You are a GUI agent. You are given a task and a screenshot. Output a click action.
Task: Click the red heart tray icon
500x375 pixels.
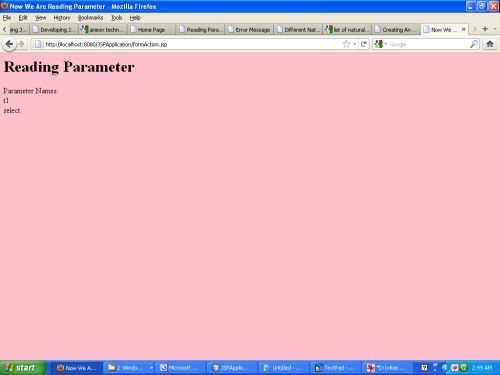point(455,368)
